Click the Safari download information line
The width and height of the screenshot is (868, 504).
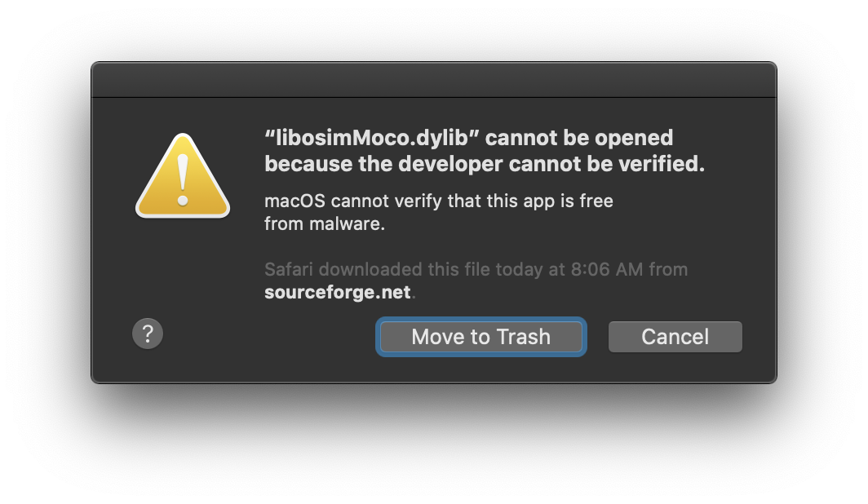[x=475, y=269]
